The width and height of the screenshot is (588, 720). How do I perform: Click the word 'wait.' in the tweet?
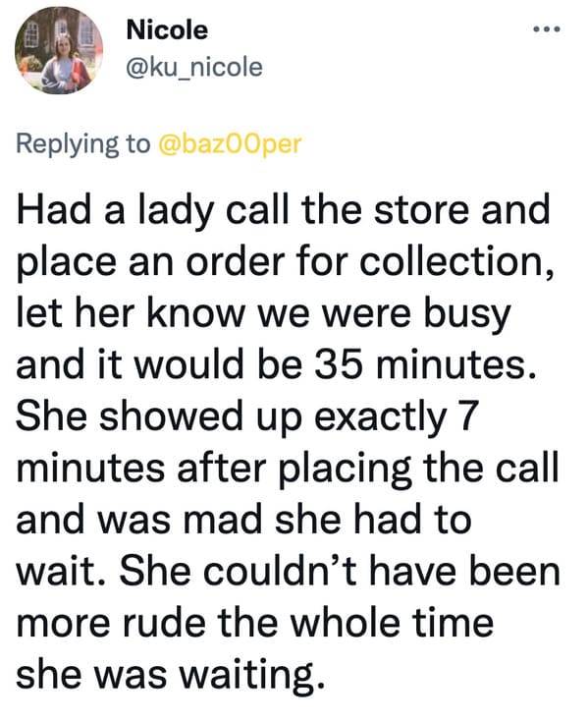[x=63, y=573]
